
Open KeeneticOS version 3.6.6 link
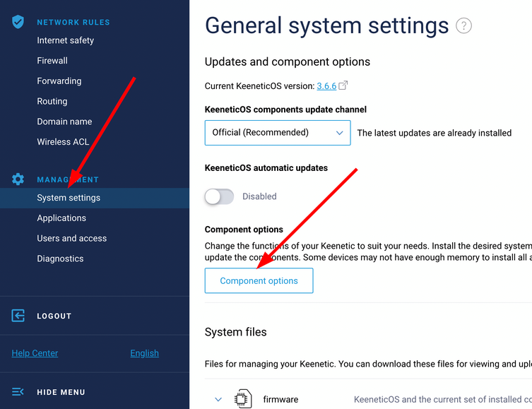tap(326, 86)
